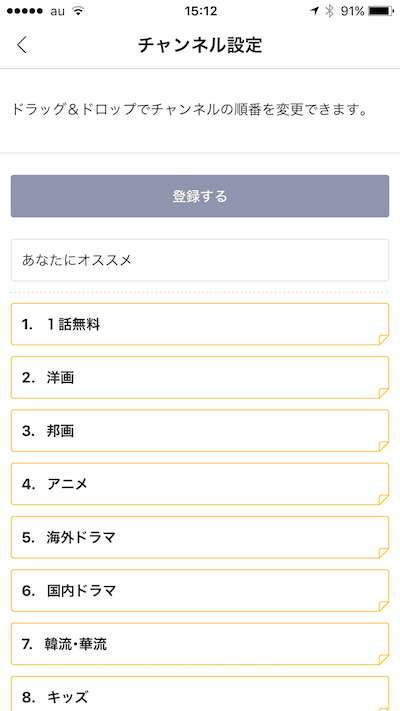This screenshot has width=400, height=711.
Task: Tap the signal strength dots
Action: (x=25, y=11)
